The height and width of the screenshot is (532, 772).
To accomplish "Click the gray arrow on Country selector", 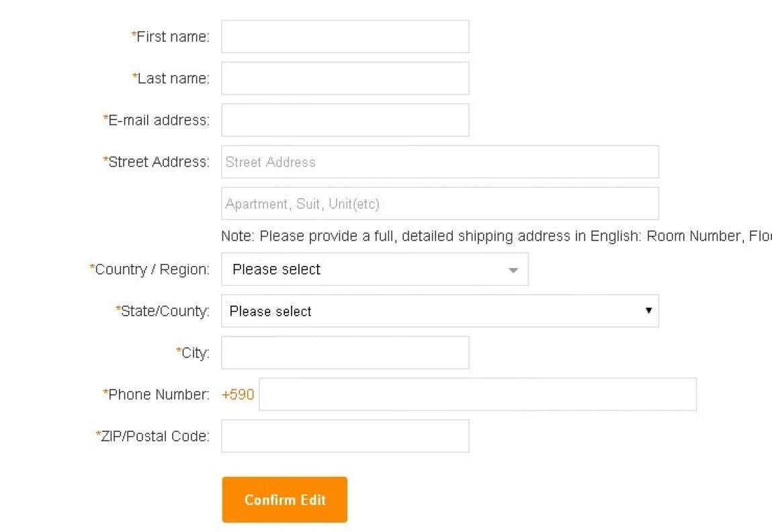I will pyautogui.click(x=513, y=270).
